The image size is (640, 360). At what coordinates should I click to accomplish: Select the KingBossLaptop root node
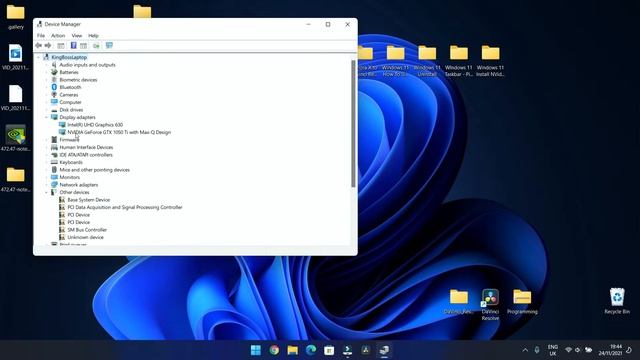(x=69, y=57)
